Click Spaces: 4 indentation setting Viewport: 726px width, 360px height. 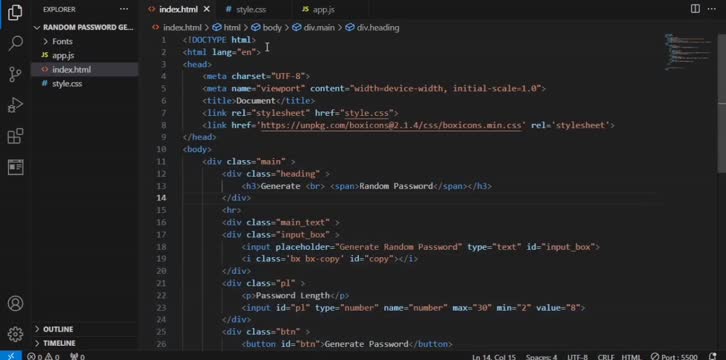click(x=541, y=357)
